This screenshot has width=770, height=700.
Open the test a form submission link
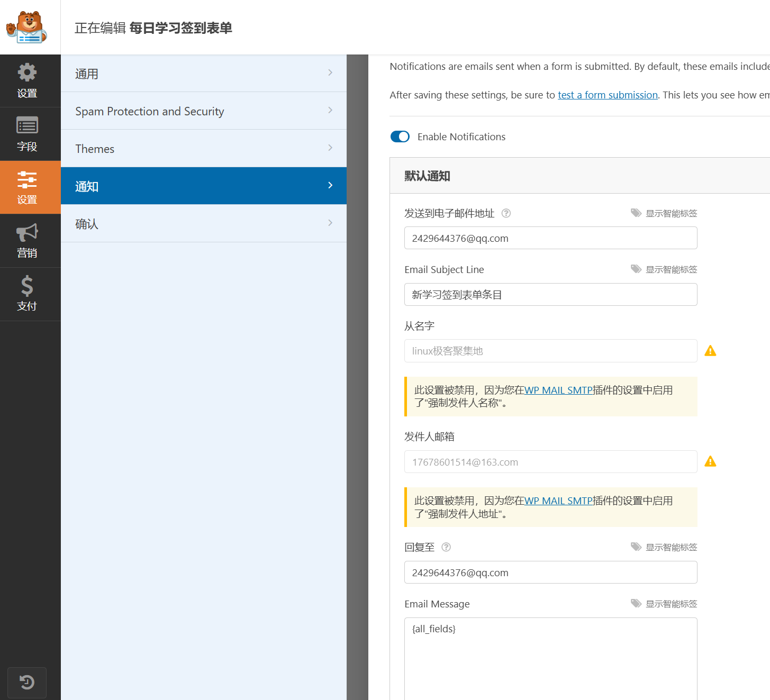tap(608, 95)
